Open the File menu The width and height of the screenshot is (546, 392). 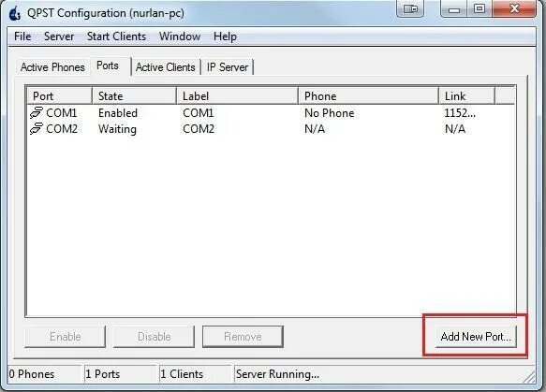point(22,36)
